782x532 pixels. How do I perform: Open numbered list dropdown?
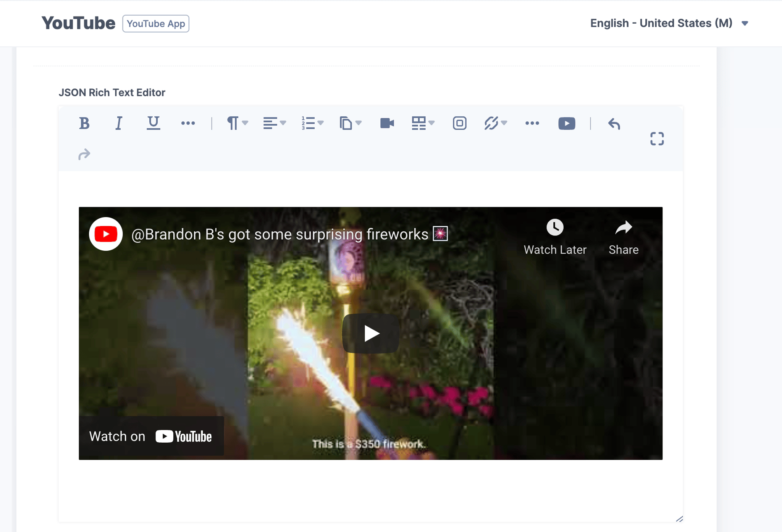tap(312, 123)
